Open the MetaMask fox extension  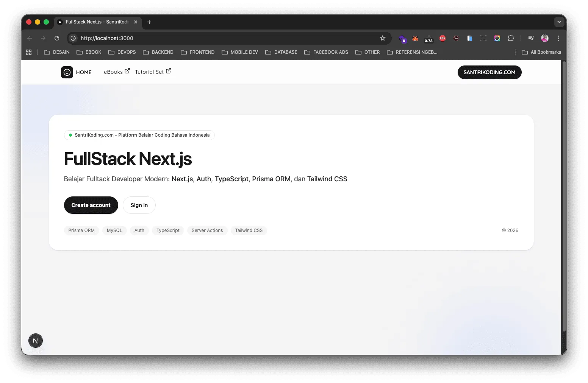tap(415, 38)
